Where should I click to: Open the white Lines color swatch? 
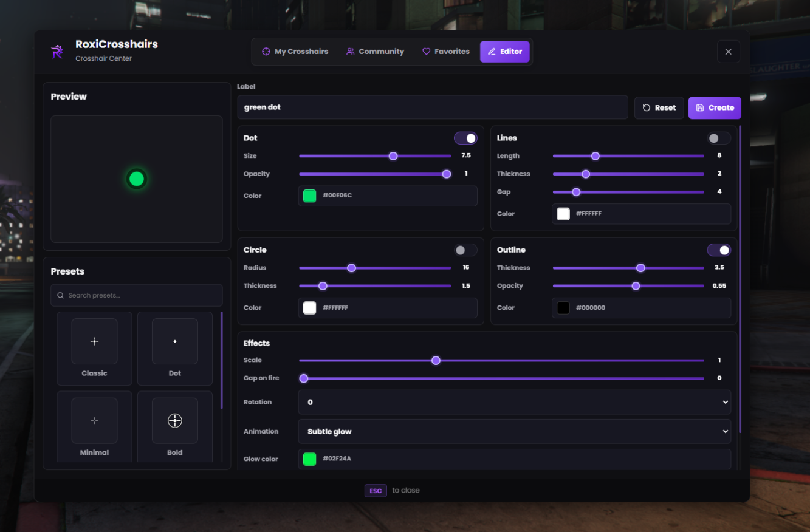563,214
